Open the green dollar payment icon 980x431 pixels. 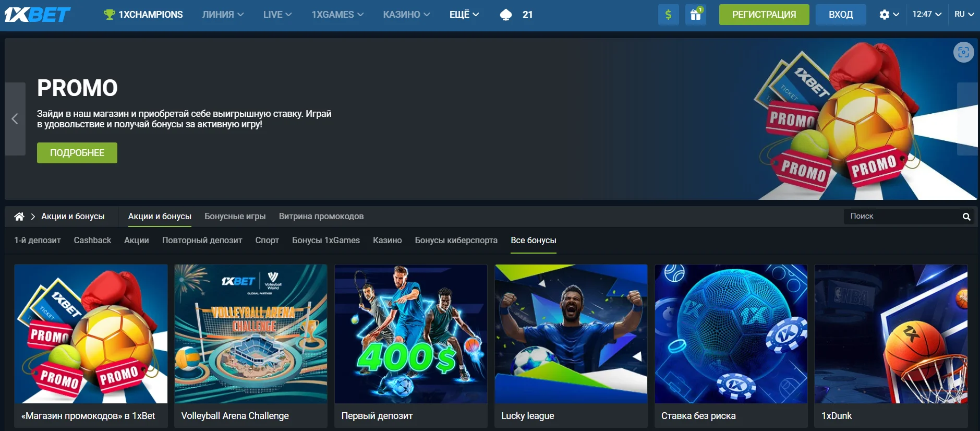[x=668, y=15]
